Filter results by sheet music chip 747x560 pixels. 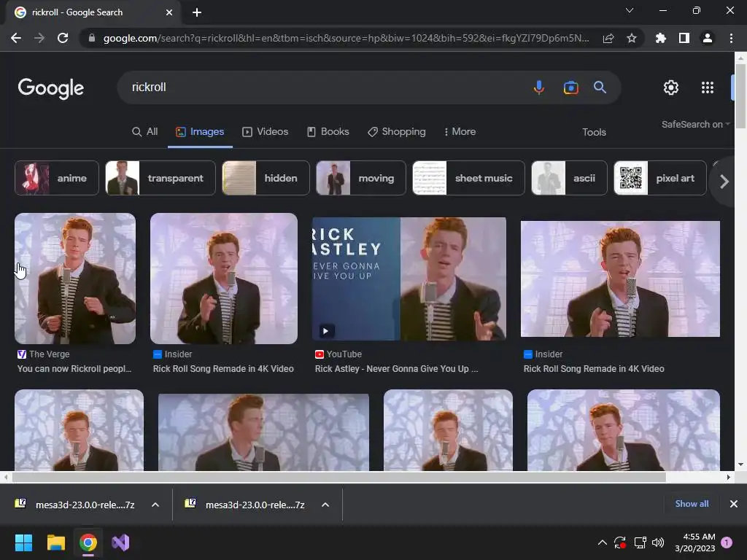click(469, 178)
